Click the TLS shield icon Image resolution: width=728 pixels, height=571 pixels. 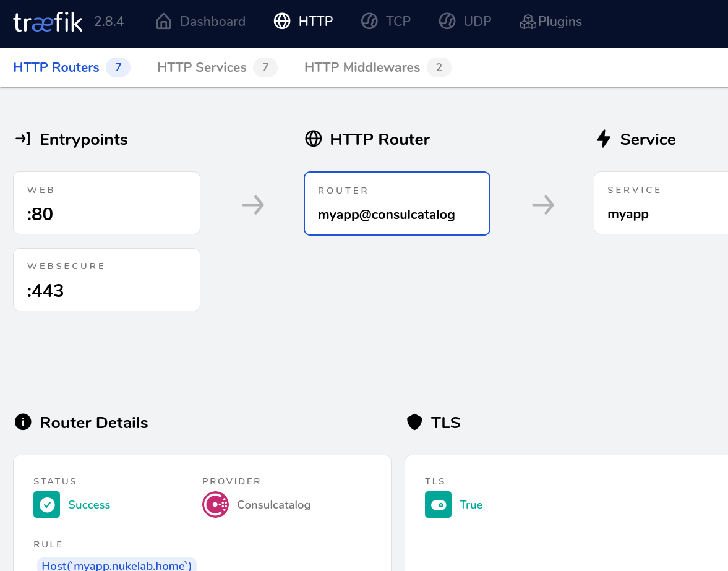point(414,422)
